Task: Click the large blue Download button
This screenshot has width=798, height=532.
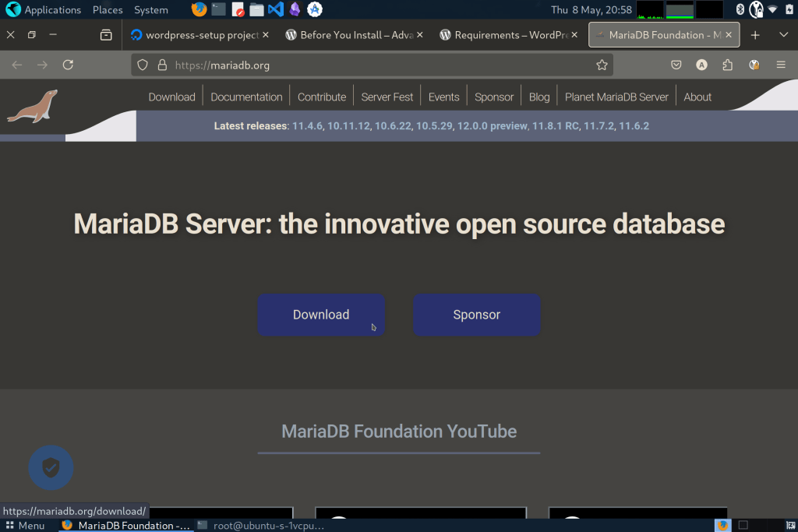Action: (320, 315)
